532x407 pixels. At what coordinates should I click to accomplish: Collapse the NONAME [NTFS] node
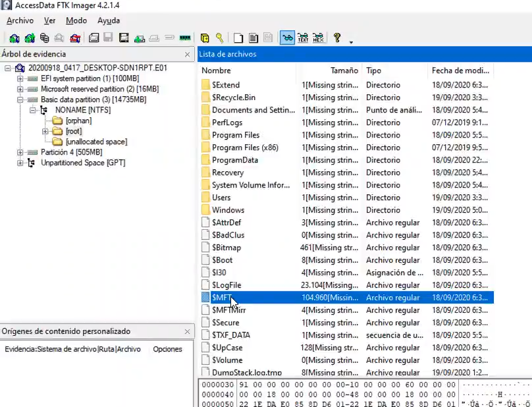32,111
